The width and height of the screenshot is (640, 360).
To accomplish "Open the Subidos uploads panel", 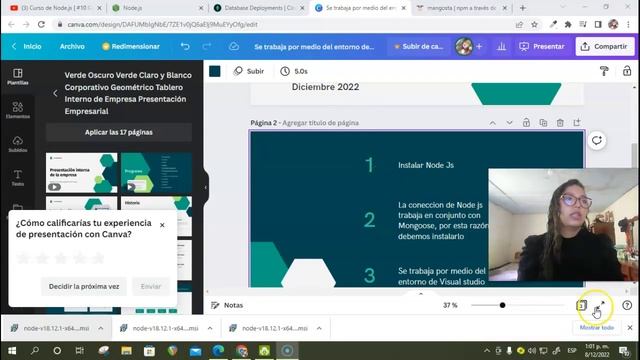I will pyautogui.click(x=18, y=144).
